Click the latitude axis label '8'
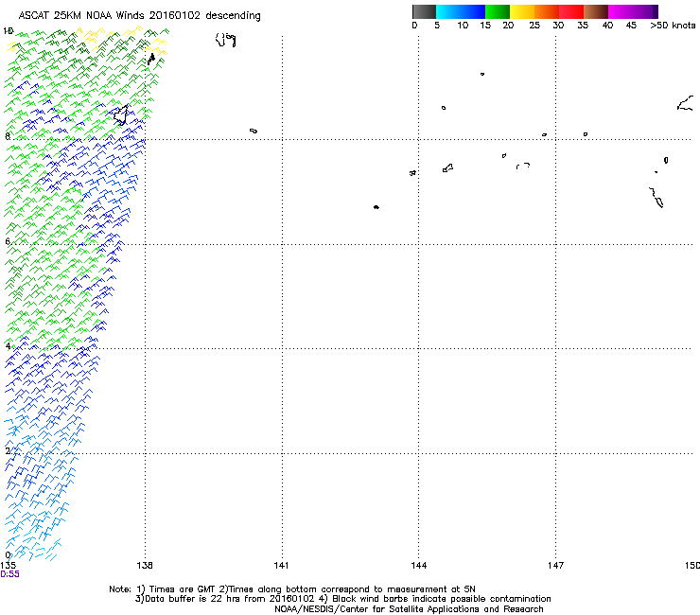This screenshot has height=615, width=700. point(8,136)
